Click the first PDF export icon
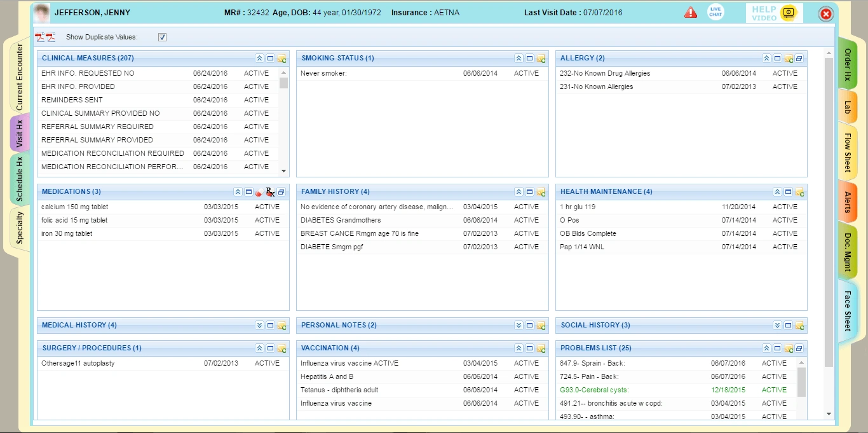 coord(39,37)
